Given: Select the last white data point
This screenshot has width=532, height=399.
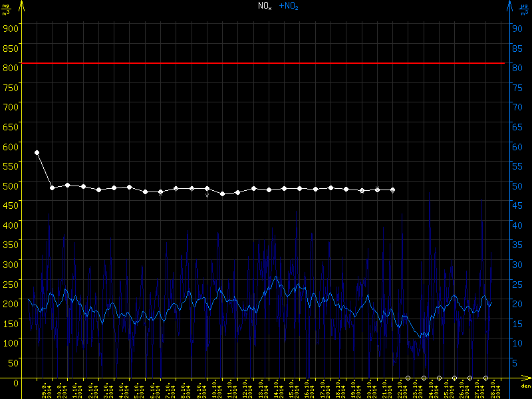Looking at the screenshot, I should click(392, 190).
